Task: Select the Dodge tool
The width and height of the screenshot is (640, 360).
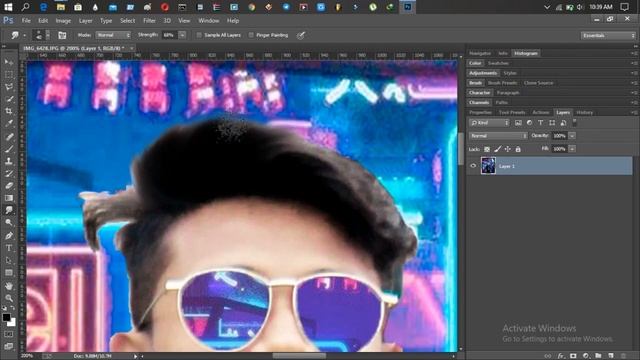Action: click(9, 222)
